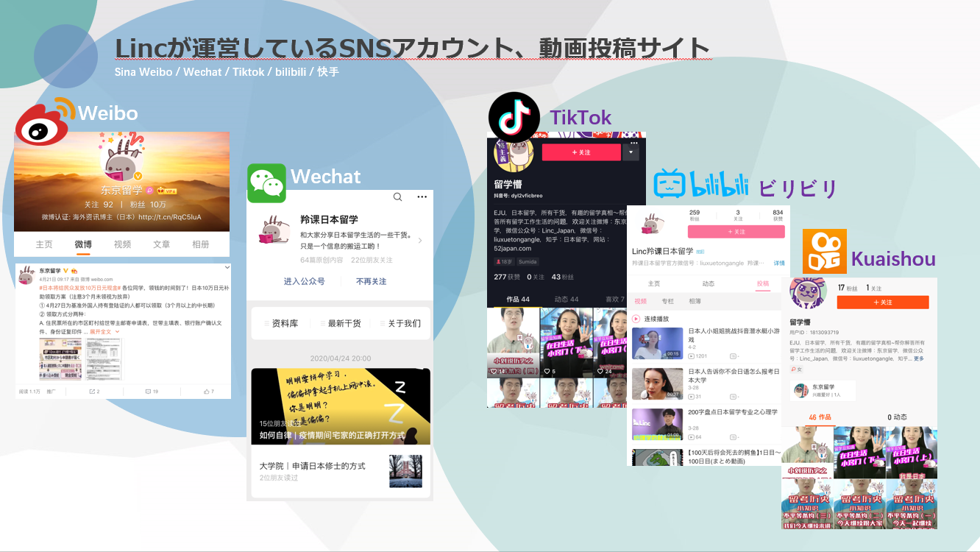Image resolution: width=980 pixels, height=552 pixels.
Task: Switch to 文章 tab on Weibo profile
Action: [161, 244]
